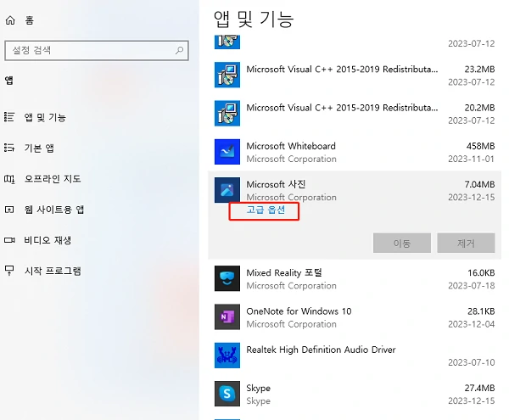The image size is (509, 420).
Task: Select the Microsoft 사진 app name
Action: (x=276, y=184)
